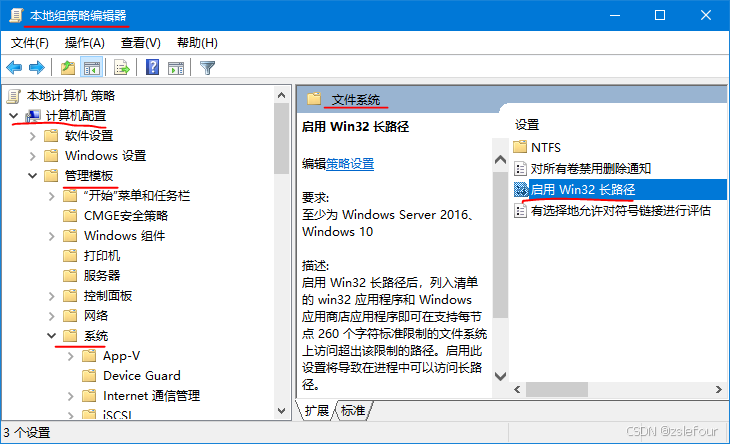
Task: Toggle the show/hide action pane icon
Action: (x=176, y=68)
